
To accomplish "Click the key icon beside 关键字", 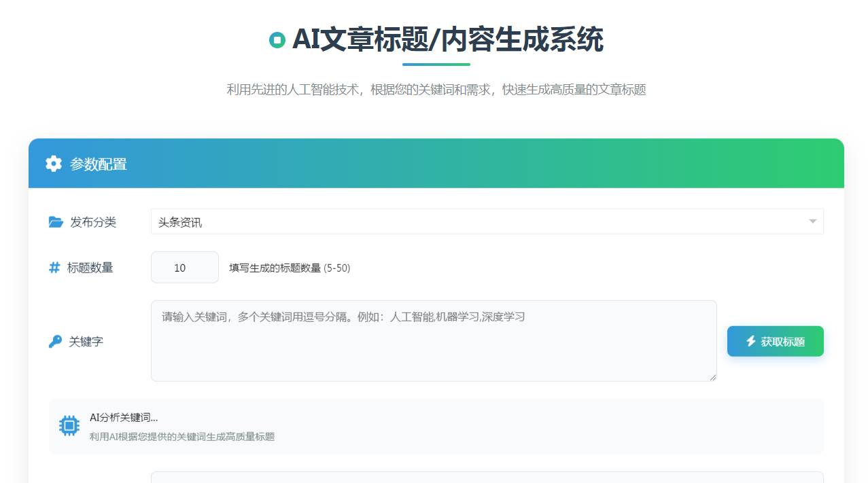I will (x=55, y=342).
